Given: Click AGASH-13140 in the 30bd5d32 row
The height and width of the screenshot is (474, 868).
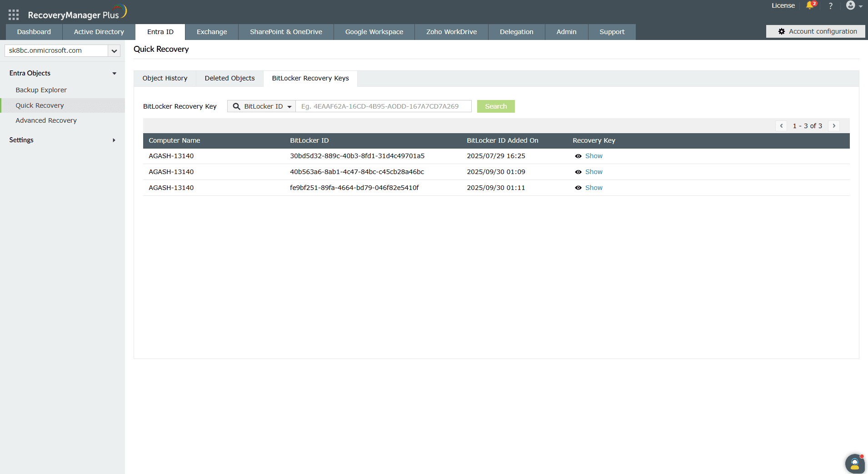Looking at the screenshot, I should click(x=171, y=156).
